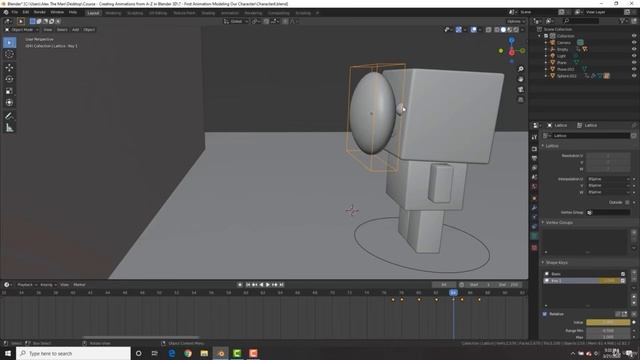Image resolution: width=640 pixels, height=360 pixels.
Task: Open the File menu
Action: click(x=15, y=12)
